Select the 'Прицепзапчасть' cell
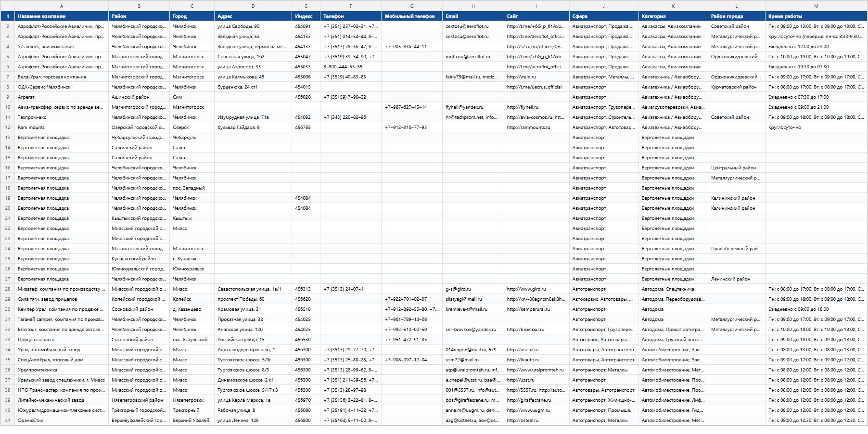This screenshot has width=868, height=434. [62, 339]
